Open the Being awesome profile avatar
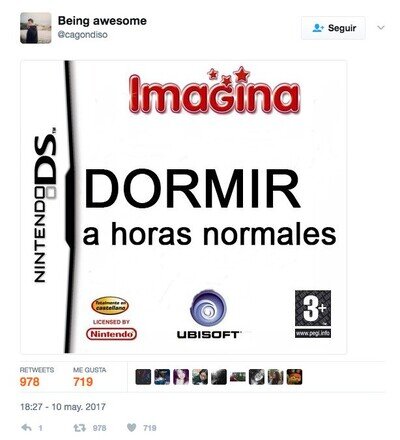Image resolution: width=400 pixels, height=440 pixels. click(x=36, y=28)
